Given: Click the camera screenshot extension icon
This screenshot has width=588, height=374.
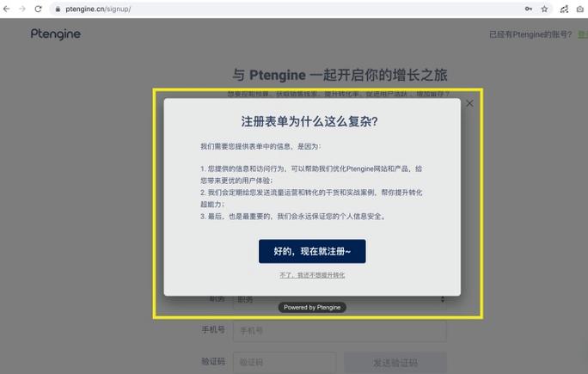Looking at the screenshot, I should [x=580, y=9].
